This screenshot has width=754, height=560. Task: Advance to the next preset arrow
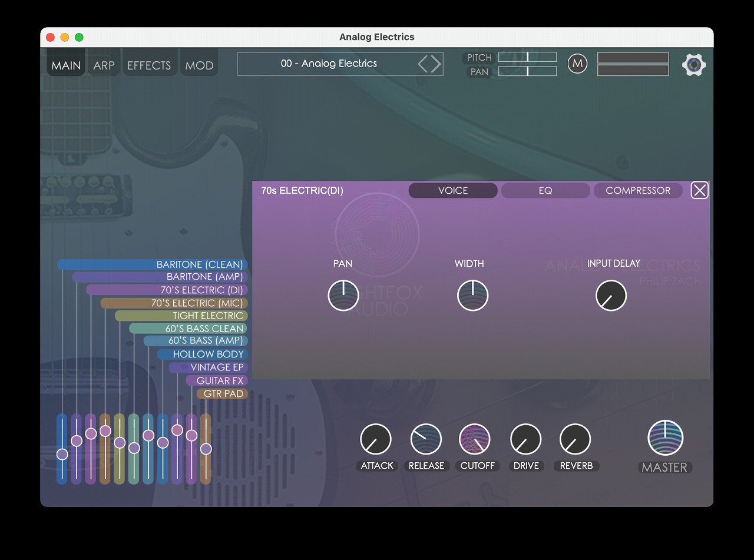point(436,64)
